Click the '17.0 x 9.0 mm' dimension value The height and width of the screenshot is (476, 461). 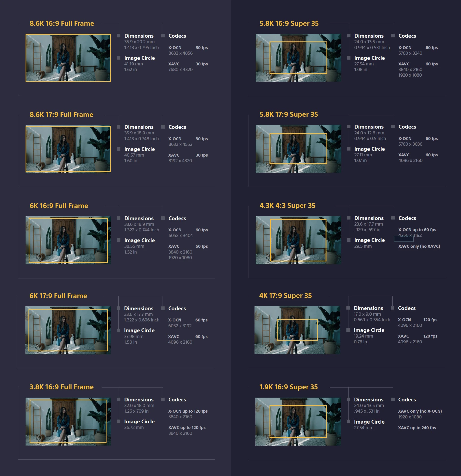pyautogui.click(x=367, y=314)
